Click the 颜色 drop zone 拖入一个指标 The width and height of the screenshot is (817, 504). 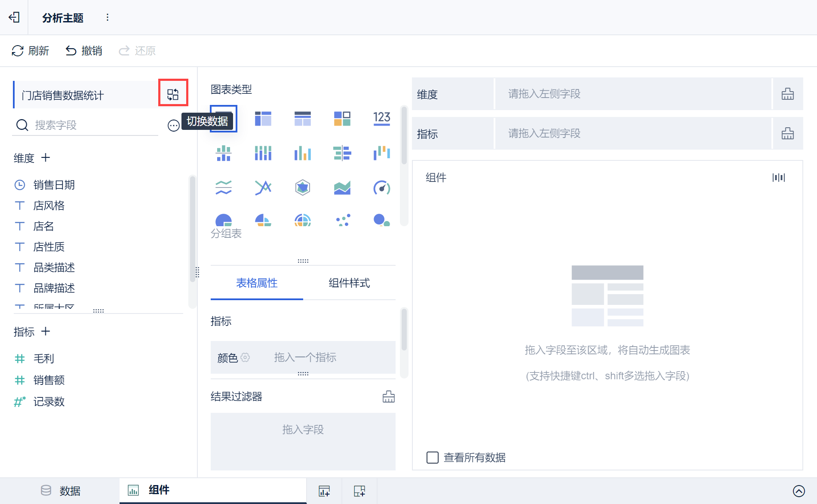click(305, 357)
